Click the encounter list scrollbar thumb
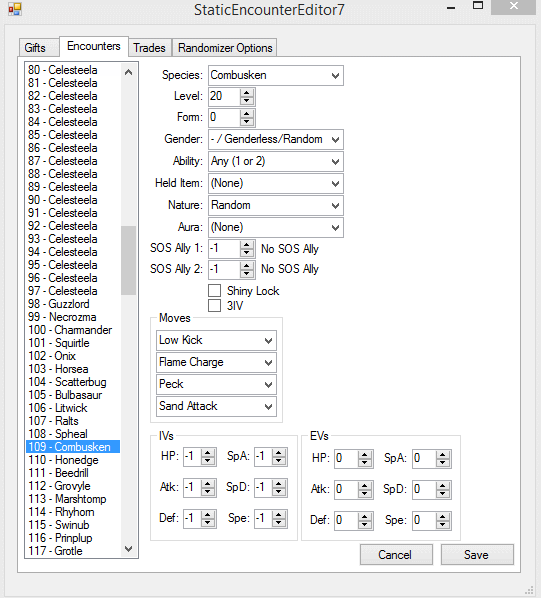The height and width of the screenshot is (598, 541). point(128,260)
